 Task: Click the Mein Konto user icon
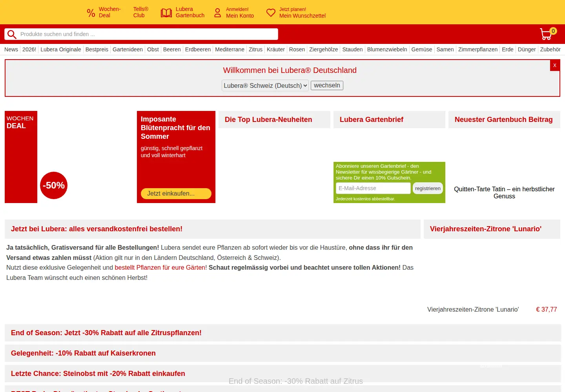217,13
